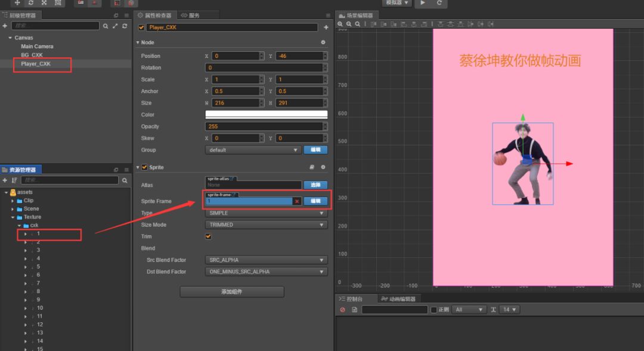Reset scene editor zoom
This screenshot has height=351, width=644.
click(x=358, y=24)
